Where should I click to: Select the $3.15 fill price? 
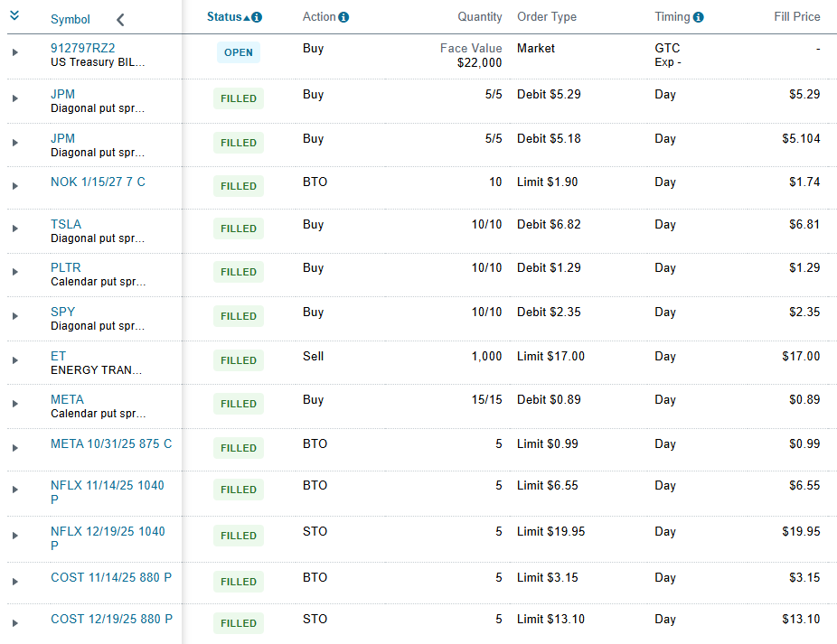click(x=804, y=577)
